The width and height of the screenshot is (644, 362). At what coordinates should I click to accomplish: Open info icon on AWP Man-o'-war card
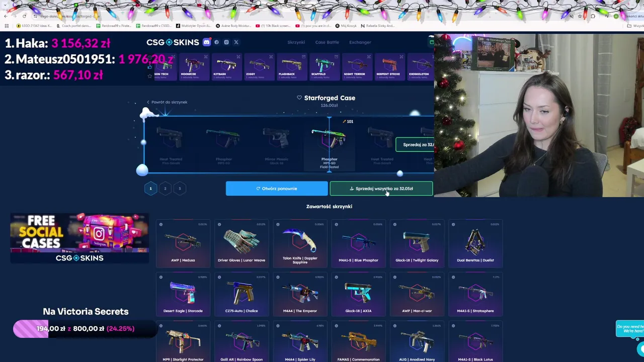(395, 277)
